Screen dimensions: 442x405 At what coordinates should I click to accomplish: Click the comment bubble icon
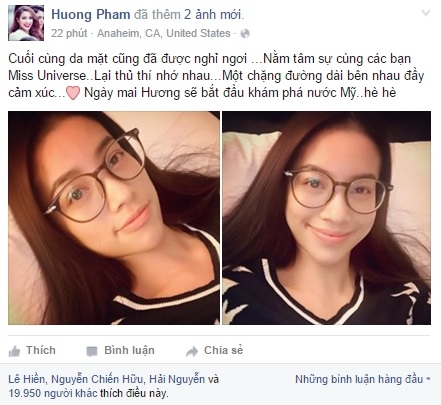[x=92, y=351]
